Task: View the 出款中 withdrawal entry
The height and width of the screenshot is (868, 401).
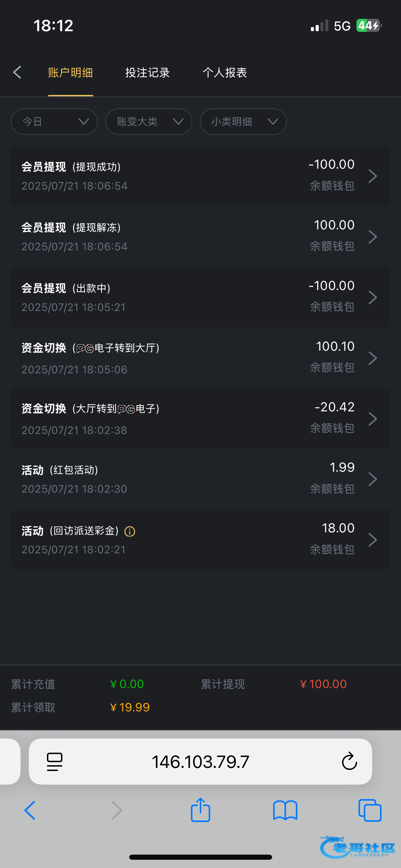Action: (200, 297)
